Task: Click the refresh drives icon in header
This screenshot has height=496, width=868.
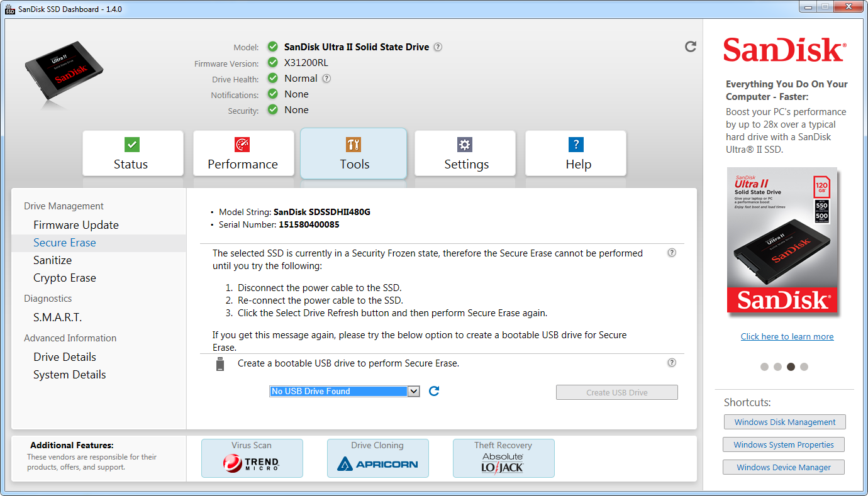Action: [691, 47]
